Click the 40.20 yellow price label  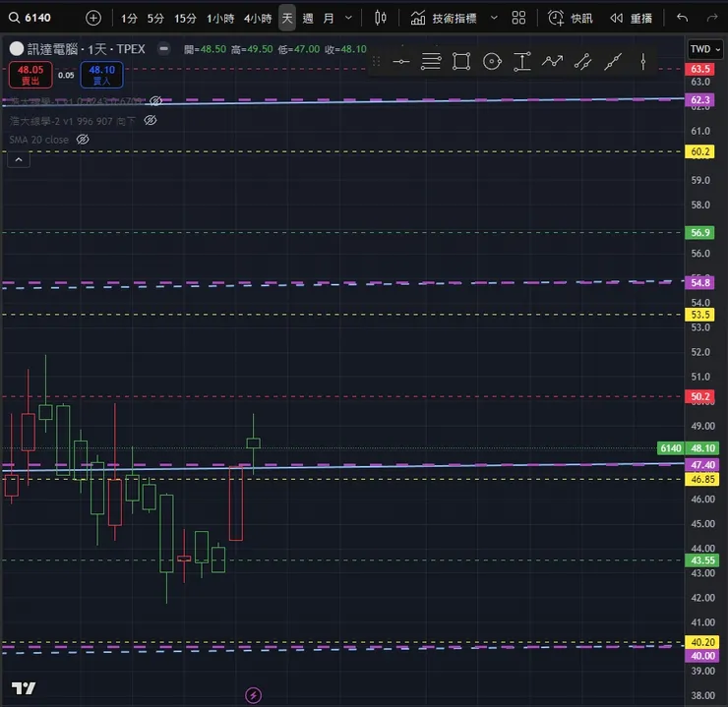702,642
